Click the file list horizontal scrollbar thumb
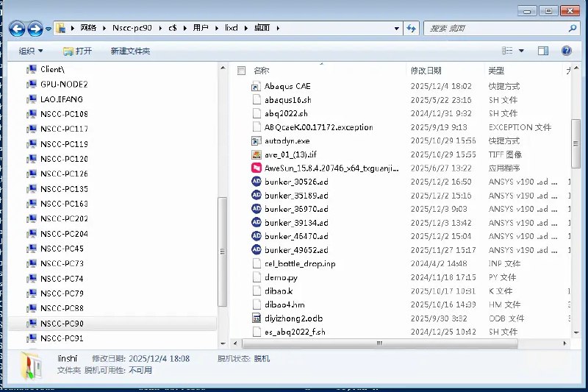This screenshot has width=588, height=392. click(x=380, y=343)
